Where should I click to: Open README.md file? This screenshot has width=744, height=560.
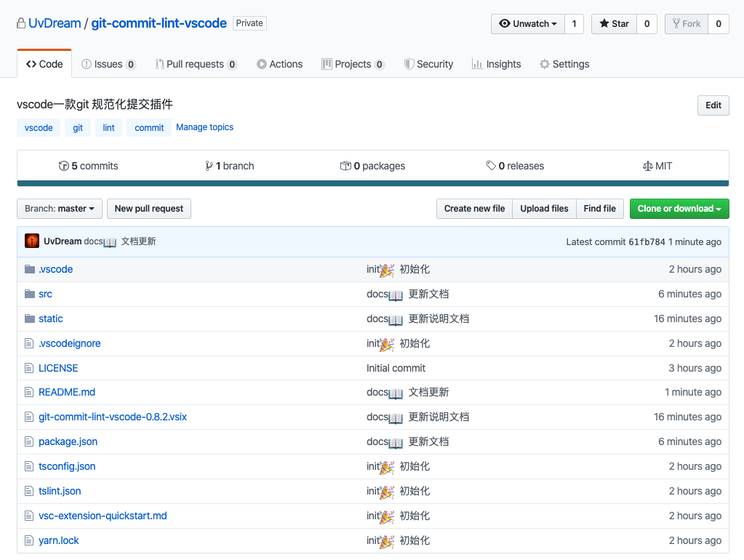tap(67, 392)
